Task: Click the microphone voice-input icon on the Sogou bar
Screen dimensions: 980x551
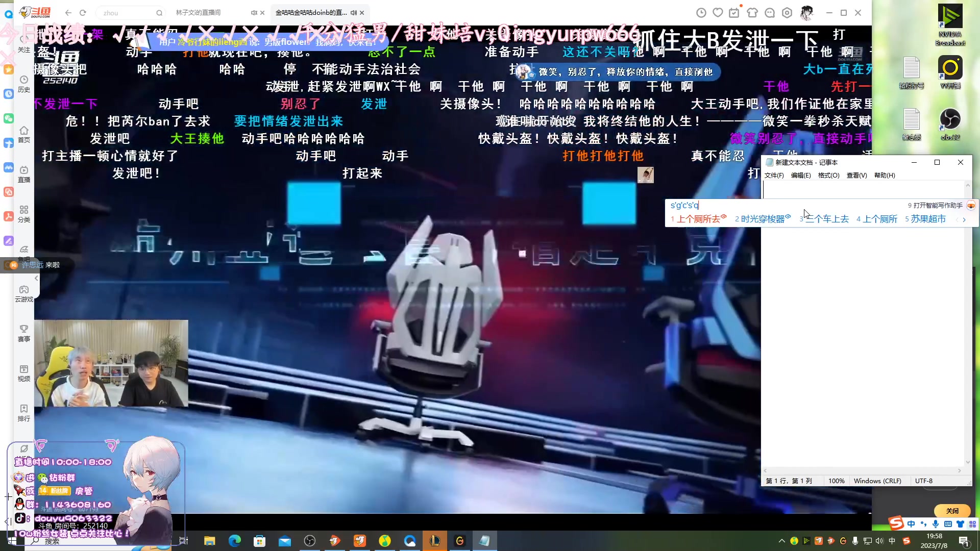Action: 935,524
